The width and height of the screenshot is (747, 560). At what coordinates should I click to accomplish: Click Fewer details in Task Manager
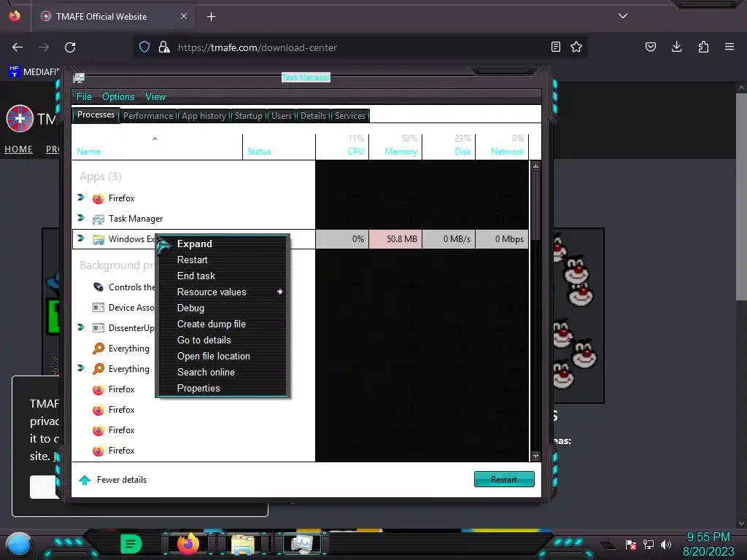[112, 480]
